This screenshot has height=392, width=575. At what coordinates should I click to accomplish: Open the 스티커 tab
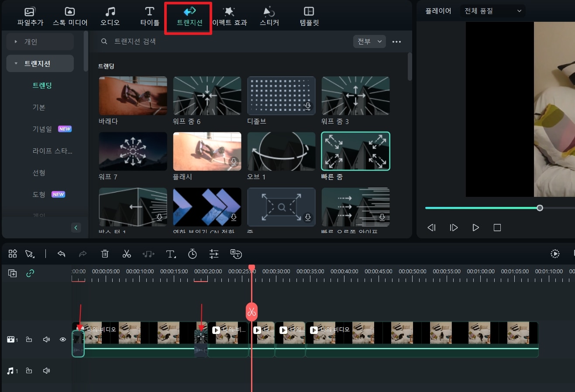[x=269, y=17]
